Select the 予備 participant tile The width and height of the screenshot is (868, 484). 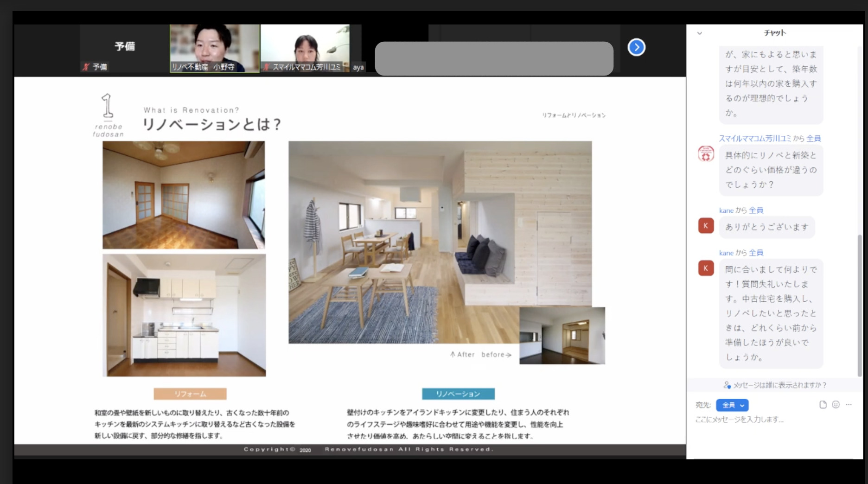click(x=124, y=48)
